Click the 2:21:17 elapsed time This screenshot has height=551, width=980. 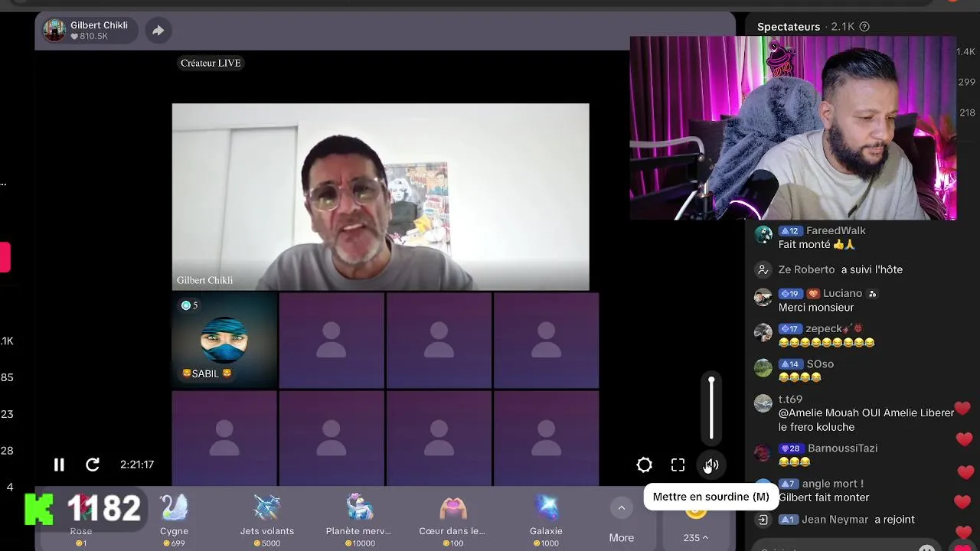click(x=137, y=465)
